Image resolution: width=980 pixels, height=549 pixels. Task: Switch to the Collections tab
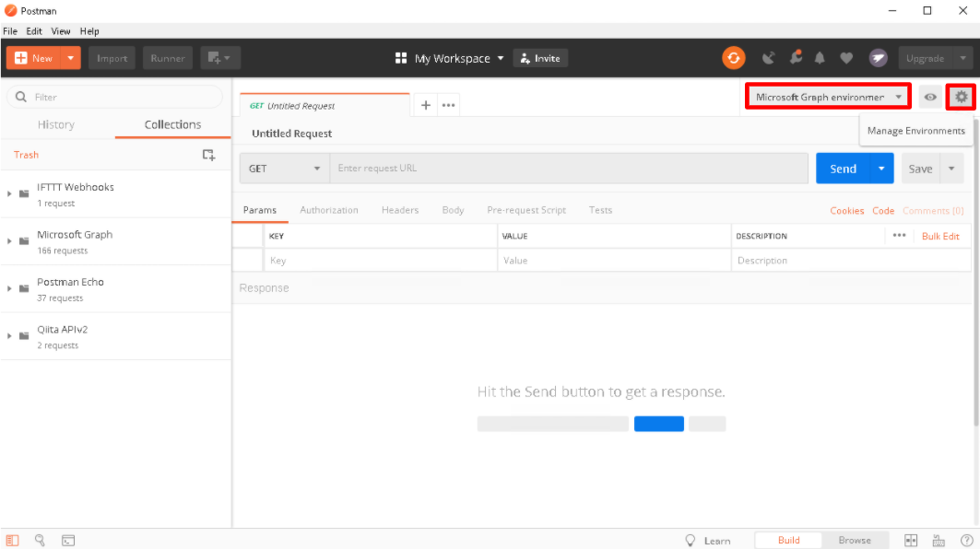coord(172,124)
